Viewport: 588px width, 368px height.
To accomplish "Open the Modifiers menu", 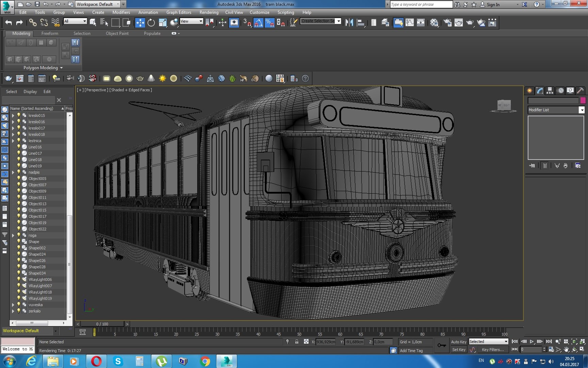I will click(121, 12).
